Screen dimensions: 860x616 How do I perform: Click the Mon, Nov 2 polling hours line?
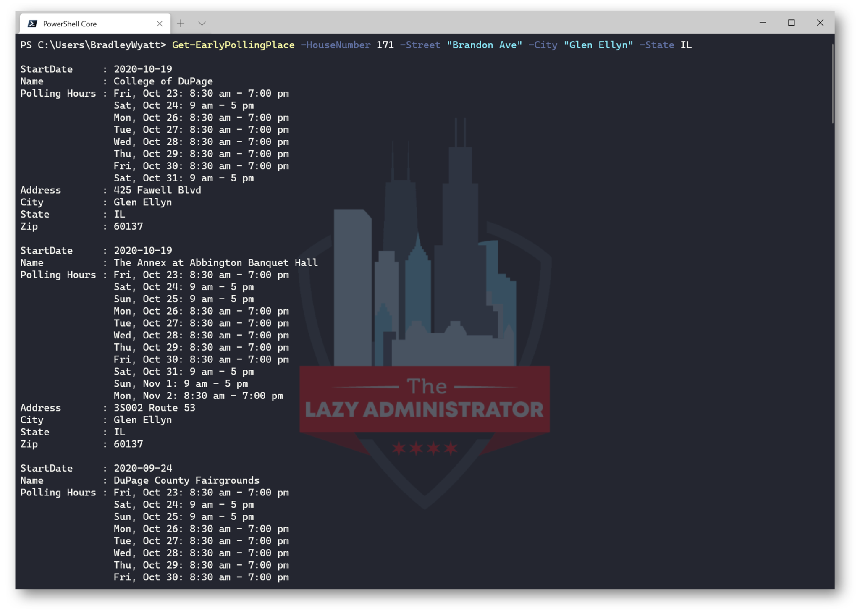coord(198,396)
